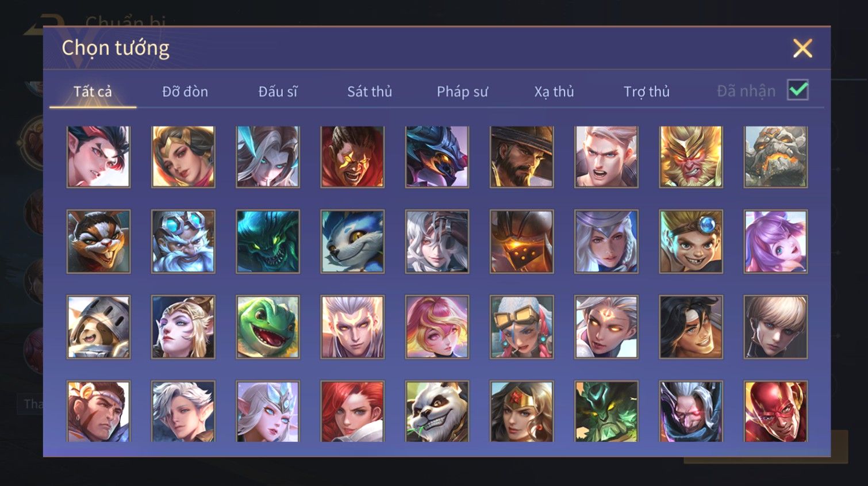
Task: Choose the purple-haired pink fairy hero
Action: (775, 242)
